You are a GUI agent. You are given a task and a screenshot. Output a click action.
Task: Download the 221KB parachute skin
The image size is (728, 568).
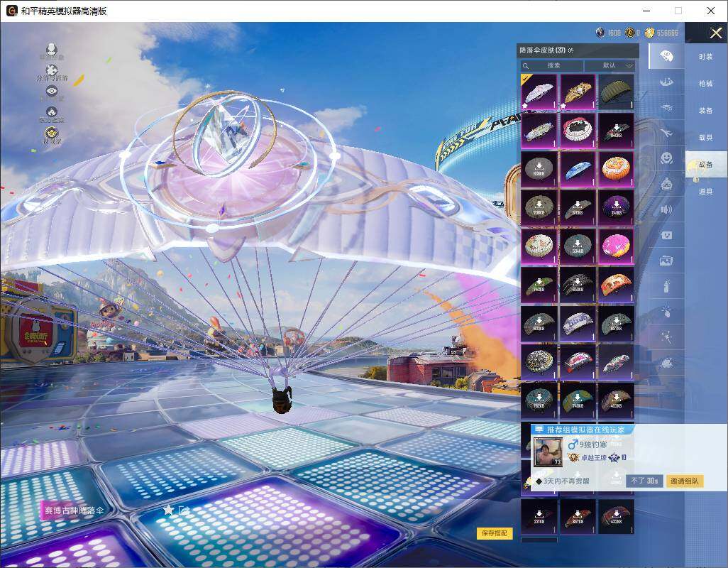(x=539, y=516)
